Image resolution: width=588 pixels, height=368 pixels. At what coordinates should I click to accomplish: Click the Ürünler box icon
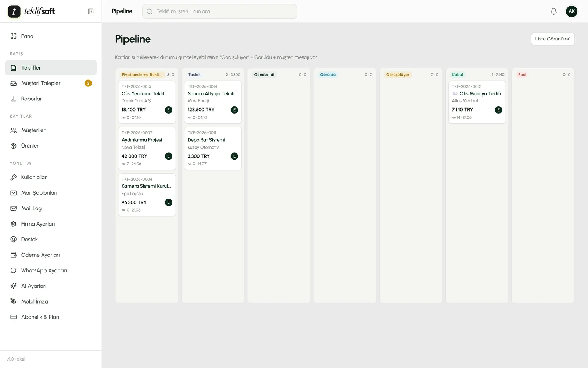coord(14,146)
